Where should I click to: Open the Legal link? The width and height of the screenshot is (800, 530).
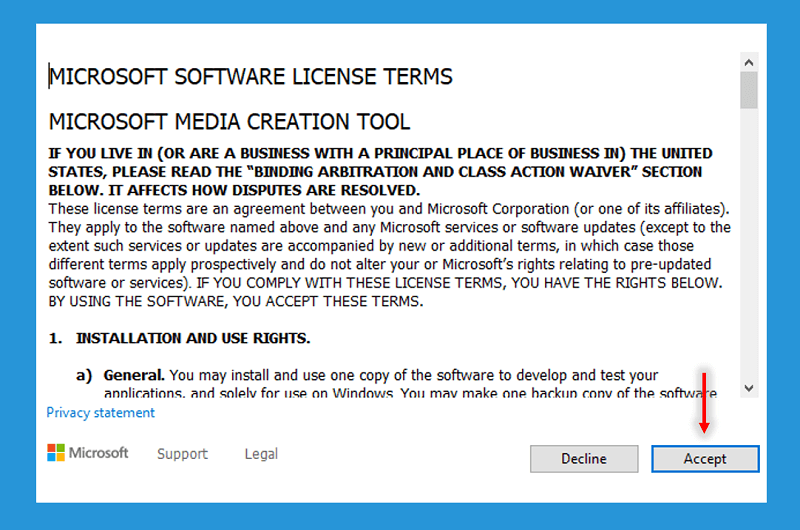[x=261, y=453]
